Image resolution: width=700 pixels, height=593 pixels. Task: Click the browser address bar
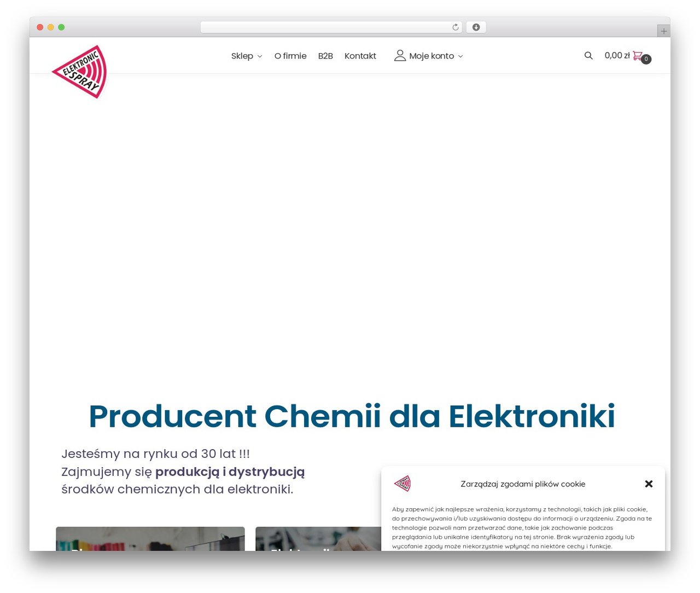(331, 27)
